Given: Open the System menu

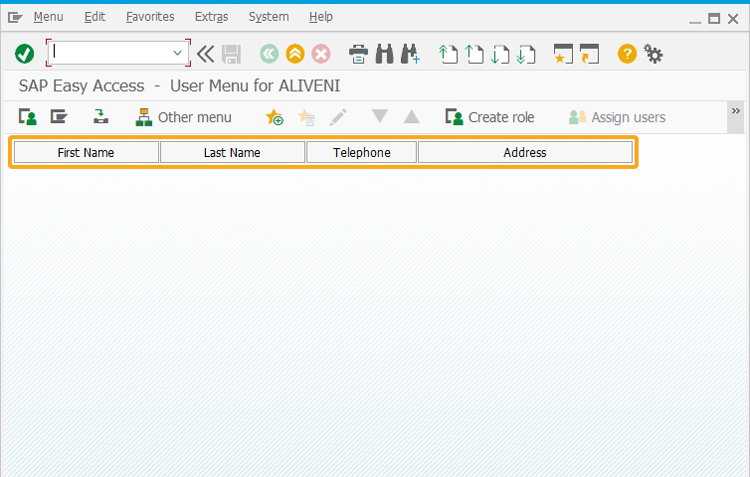Looking at the screenshot, I should click(x=269, y=17).
